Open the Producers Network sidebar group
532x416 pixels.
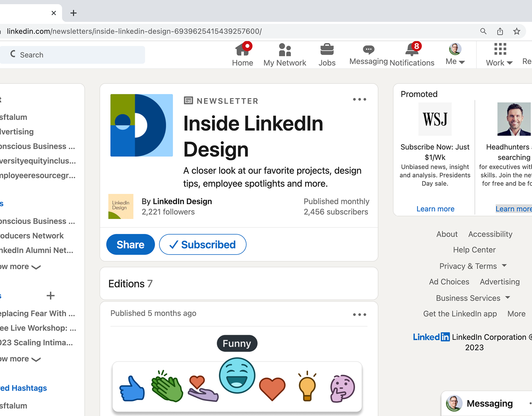tap(32, 236)
